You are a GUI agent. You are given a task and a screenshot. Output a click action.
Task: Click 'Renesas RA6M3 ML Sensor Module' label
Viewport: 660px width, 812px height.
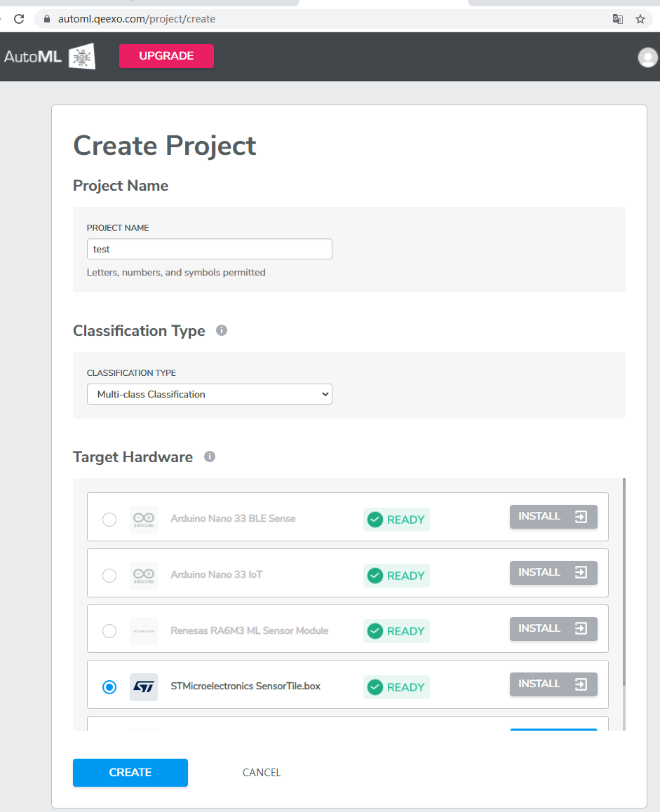click(249, 630)
